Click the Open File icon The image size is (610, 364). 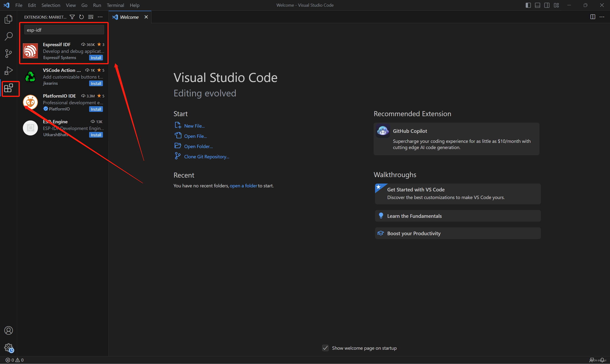[178, 135]
